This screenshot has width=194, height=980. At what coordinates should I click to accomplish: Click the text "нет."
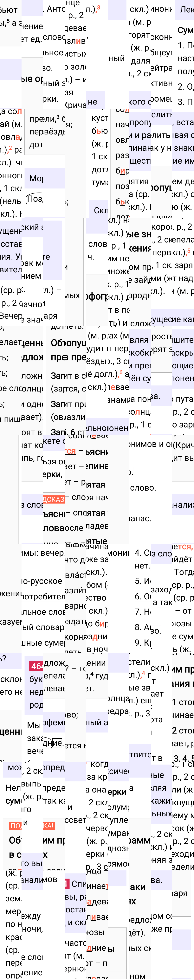click(142, 566)
